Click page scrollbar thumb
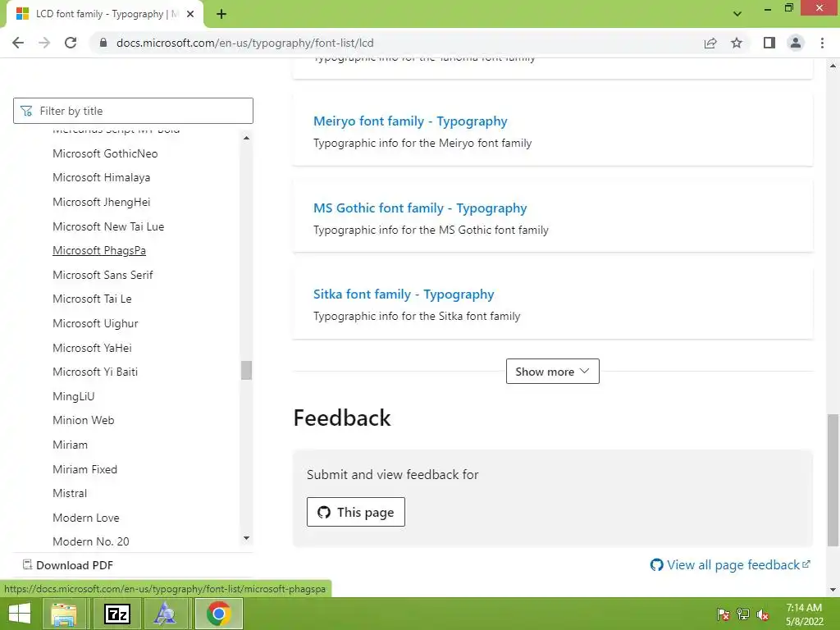840x630 pixels. pyautogui.click(x=833, y=479)
